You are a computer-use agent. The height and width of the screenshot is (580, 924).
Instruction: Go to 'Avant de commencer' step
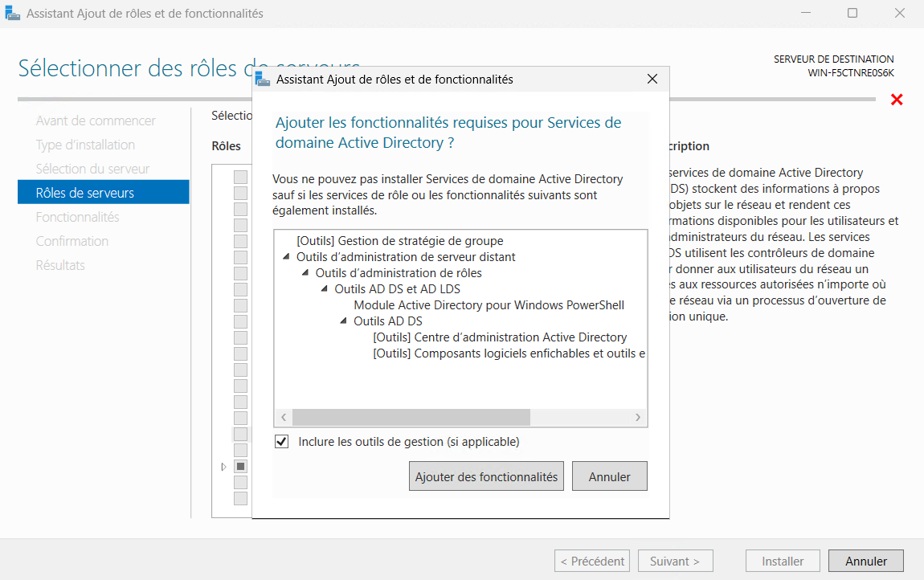[96, 120]
